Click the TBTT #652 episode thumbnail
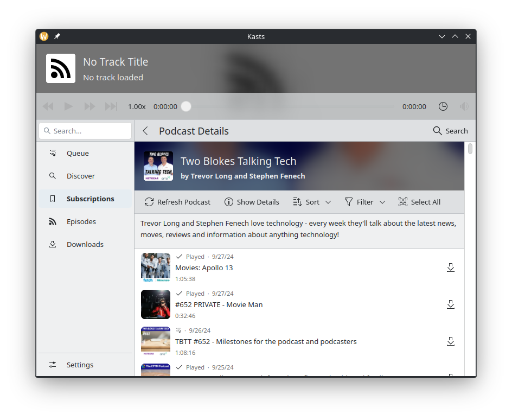The image size is (512, 420). click(x=156, y=341)
